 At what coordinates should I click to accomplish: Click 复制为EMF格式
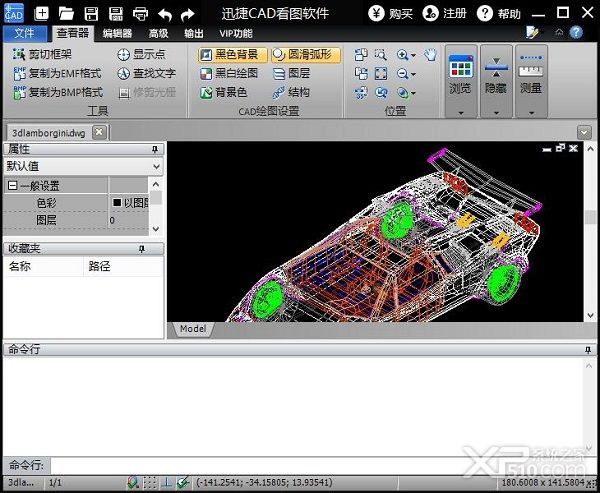point(57,73)
